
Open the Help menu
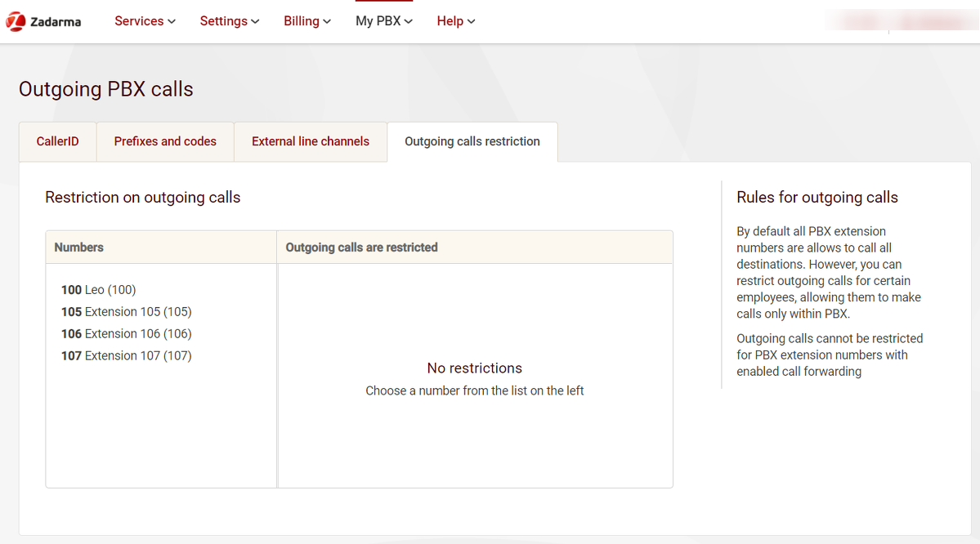coord(455,21)
